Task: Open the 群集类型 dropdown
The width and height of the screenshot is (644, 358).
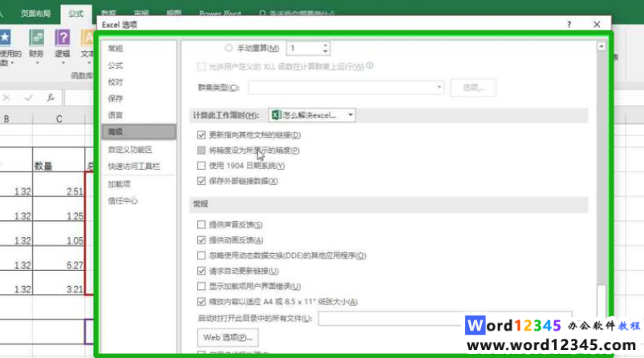Action: click(x=346, y=87)
